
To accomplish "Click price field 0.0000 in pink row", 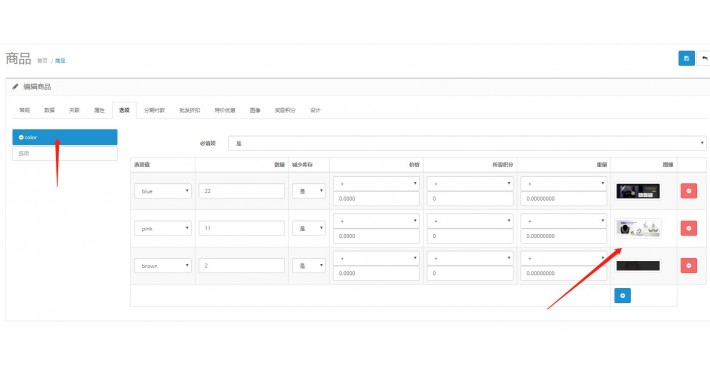I will point(376,236).
